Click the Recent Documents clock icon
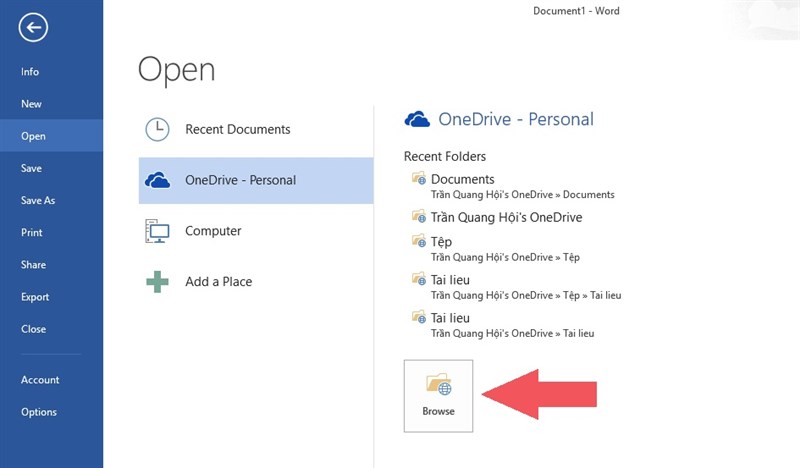Viewport: 800px width, 468px height. coord(157,129)
